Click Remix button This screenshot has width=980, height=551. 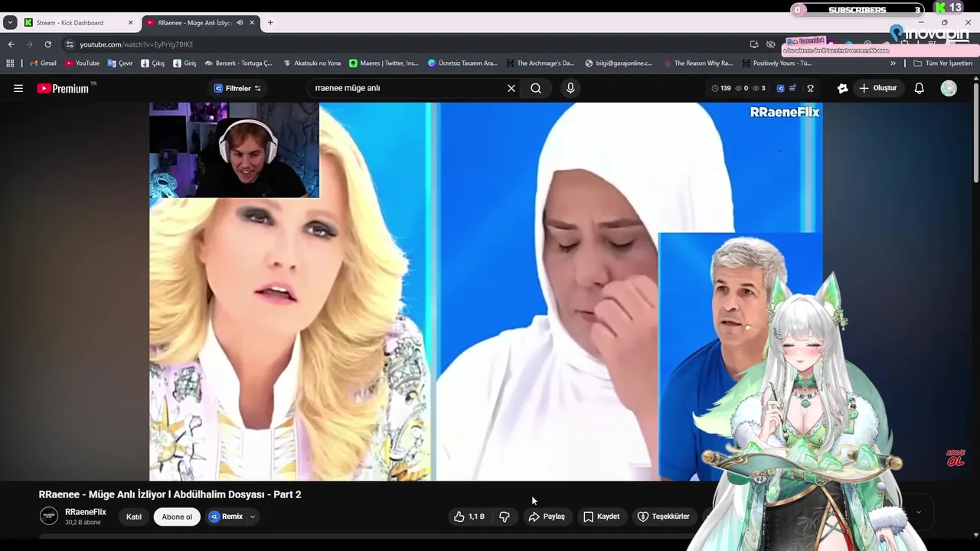point(227,517)
